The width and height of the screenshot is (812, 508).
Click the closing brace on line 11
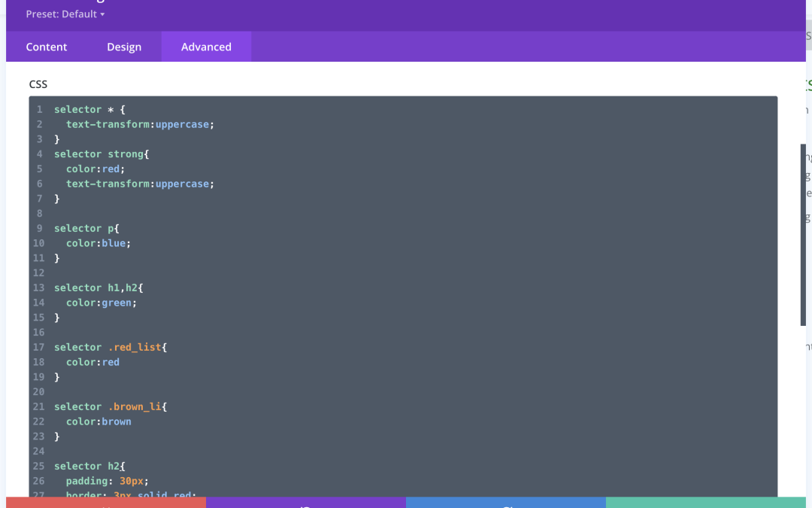pyautogui.click(x=57, y=258)
